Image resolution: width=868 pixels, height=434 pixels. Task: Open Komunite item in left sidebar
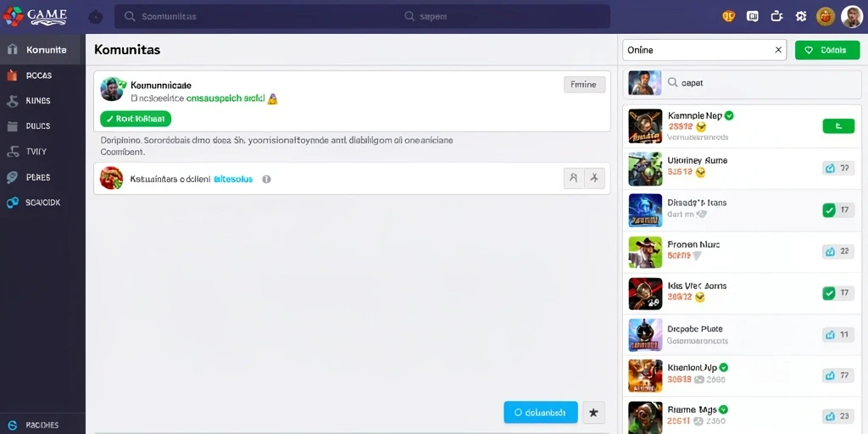[42, 50]
